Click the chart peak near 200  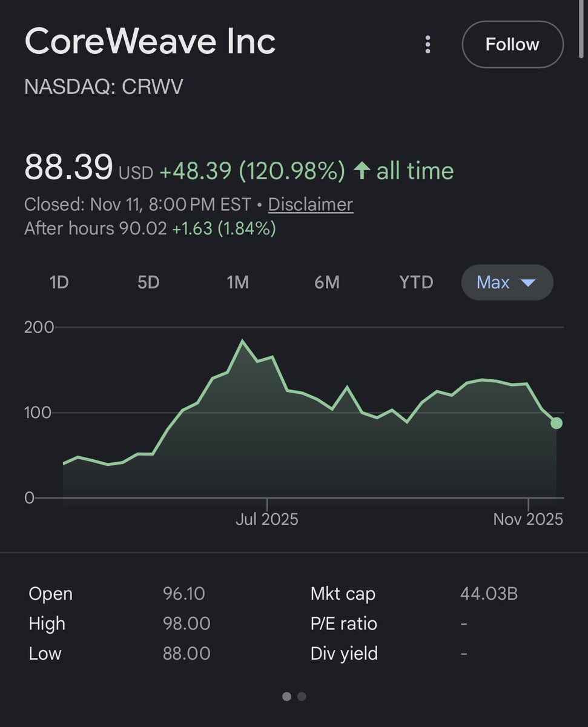click(242, 340)
